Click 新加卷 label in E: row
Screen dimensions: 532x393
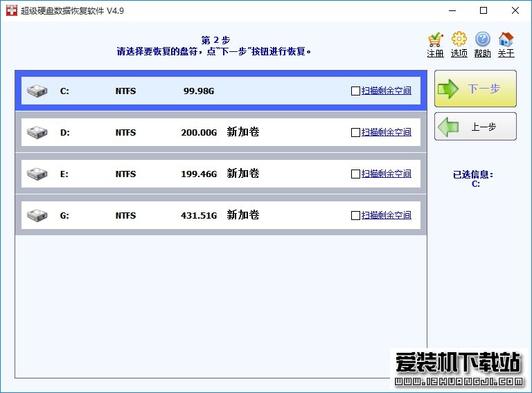pyautogui.click(x=243, y=173)
